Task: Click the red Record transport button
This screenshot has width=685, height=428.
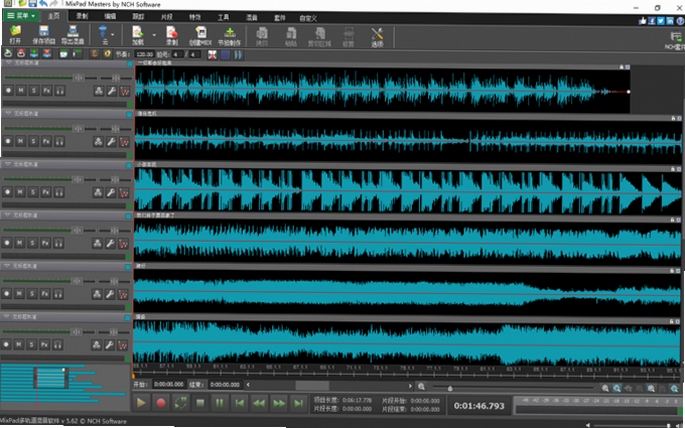Action: (161, 403)
